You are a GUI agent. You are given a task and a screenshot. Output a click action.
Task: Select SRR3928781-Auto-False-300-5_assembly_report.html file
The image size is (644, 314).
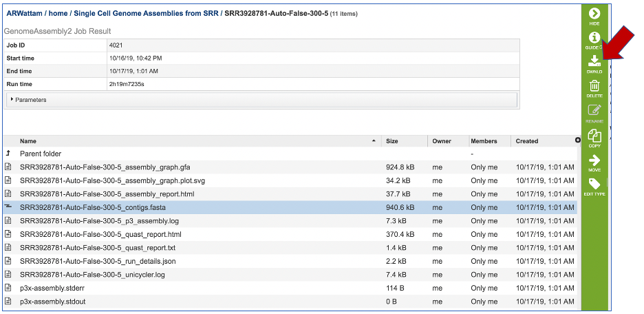point(107,194)
